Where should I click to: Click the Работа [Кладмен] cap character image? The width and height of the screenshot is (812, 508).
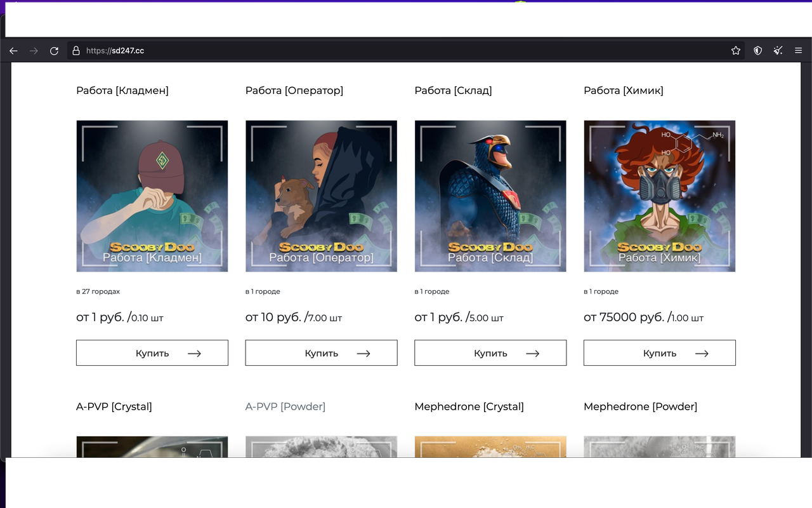point(152,196)
